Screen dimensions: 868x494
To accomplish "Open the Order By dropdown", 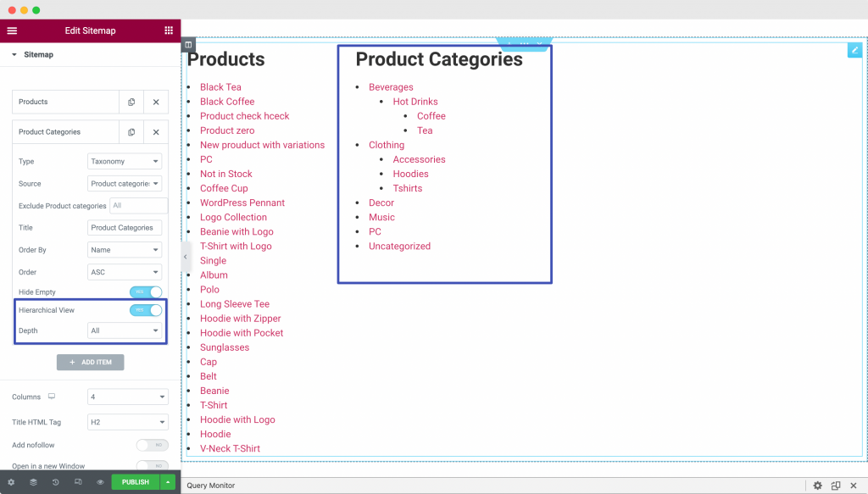I will click(125, 250).
